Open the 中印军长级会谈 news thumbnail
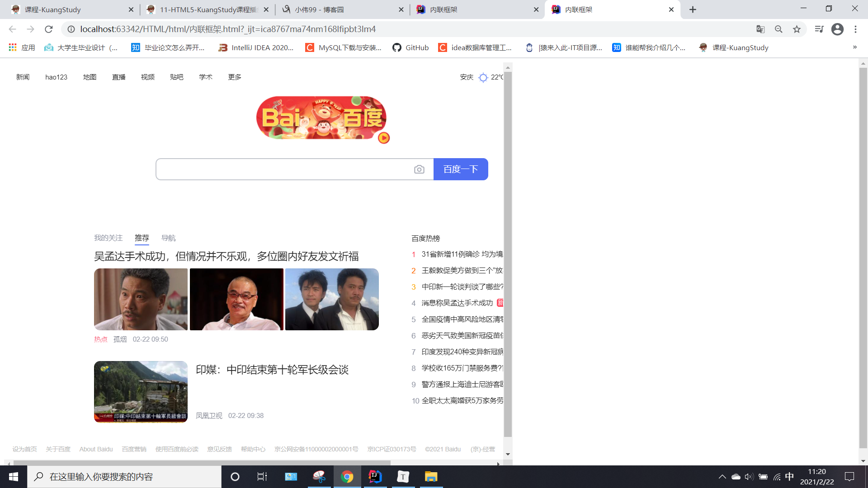This screenshot has width=868, height=488. (141, 392)
